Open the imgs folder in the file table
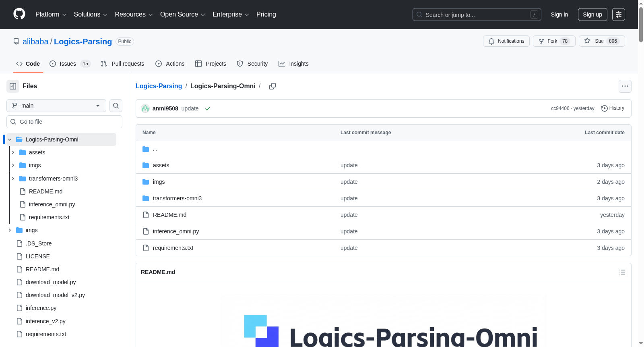Screen dimensions: 644x347 pos(159,182)
